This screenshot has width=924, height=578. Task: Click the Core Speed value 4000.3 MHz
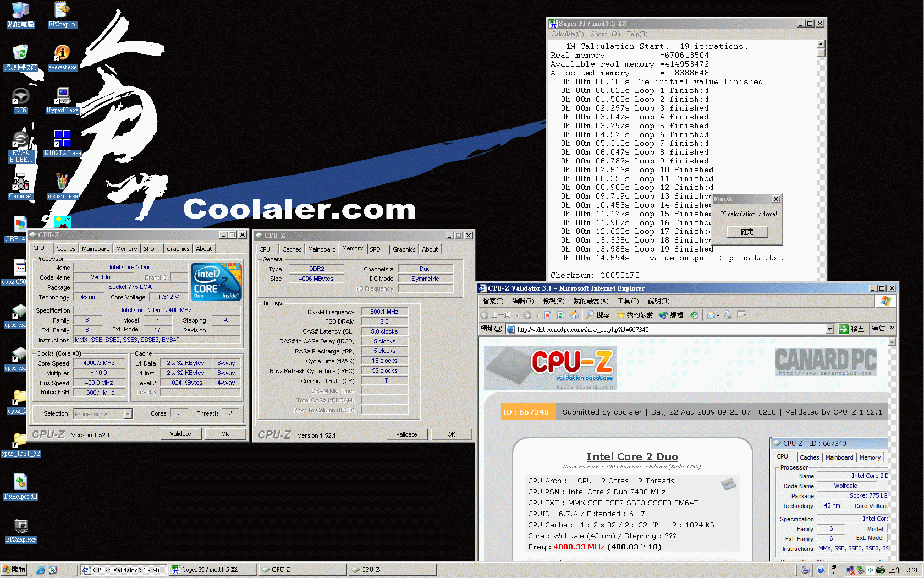[99, 363]
